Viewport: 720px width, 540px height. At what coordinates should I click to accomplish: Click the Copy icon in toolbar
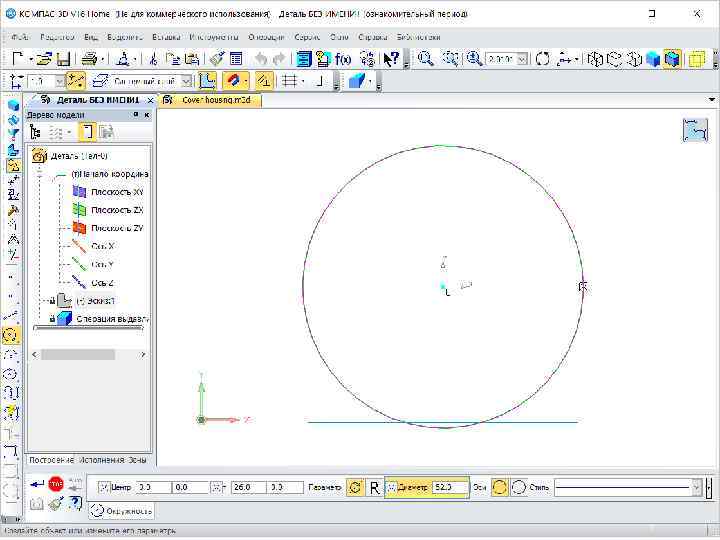pos(173,59)
